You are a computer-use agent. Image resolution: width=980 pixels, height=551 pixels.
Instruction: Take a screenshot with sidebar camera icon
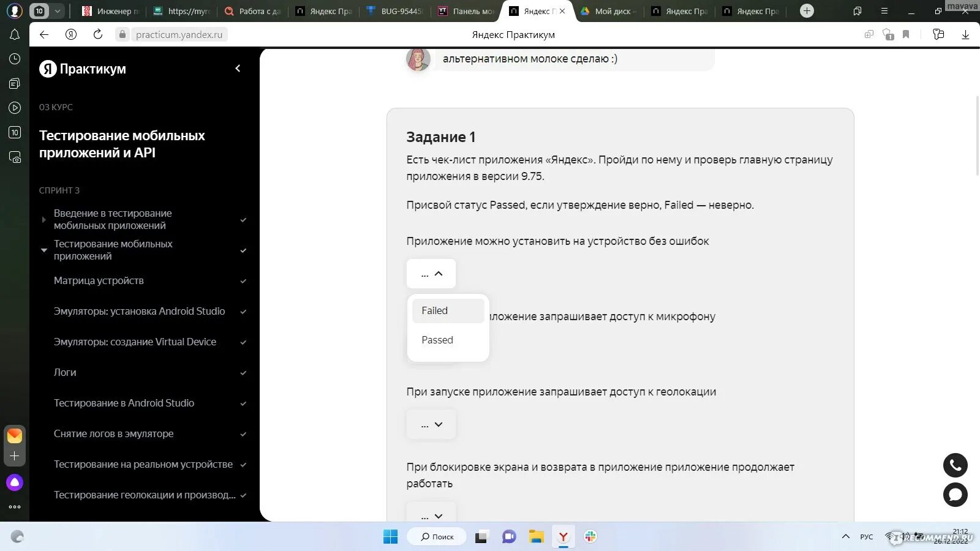click(x=15, y=157)
